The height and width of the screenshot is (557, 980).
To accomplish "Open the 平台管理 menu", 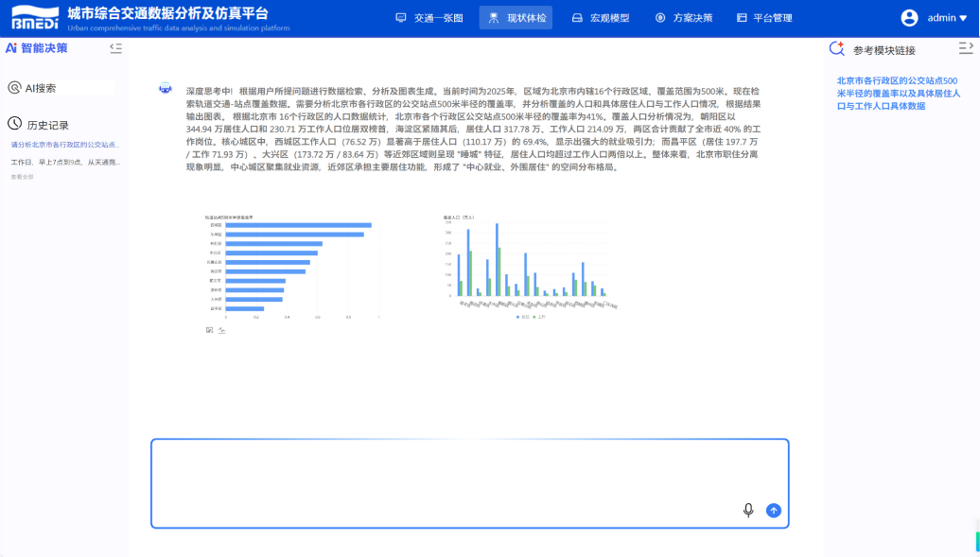I will (764, 18).
